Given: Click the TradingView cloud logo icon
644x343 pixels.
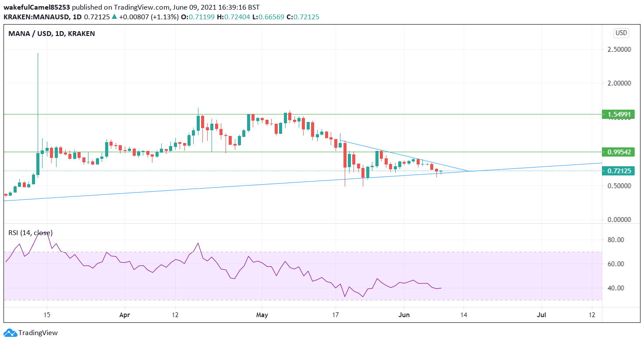Looking at the screenshot, I should click(x=10, y=333).
